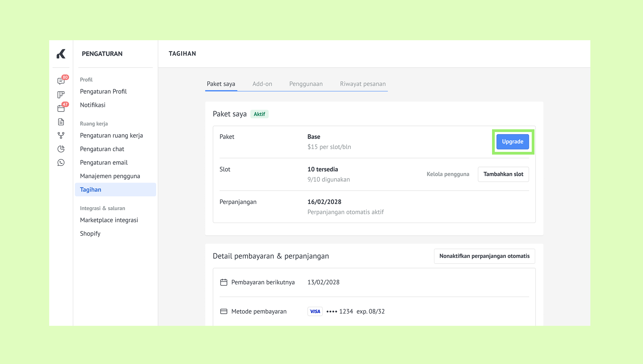Open Shopify integration settings
643x364 pixels.
coord(90,234)
